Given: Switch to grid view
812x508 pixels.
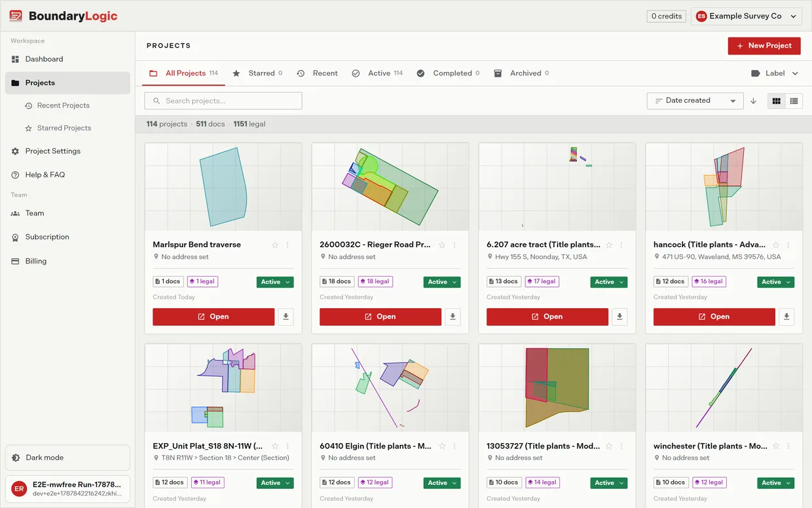Looking at the screenshot, I should [777, 101].
